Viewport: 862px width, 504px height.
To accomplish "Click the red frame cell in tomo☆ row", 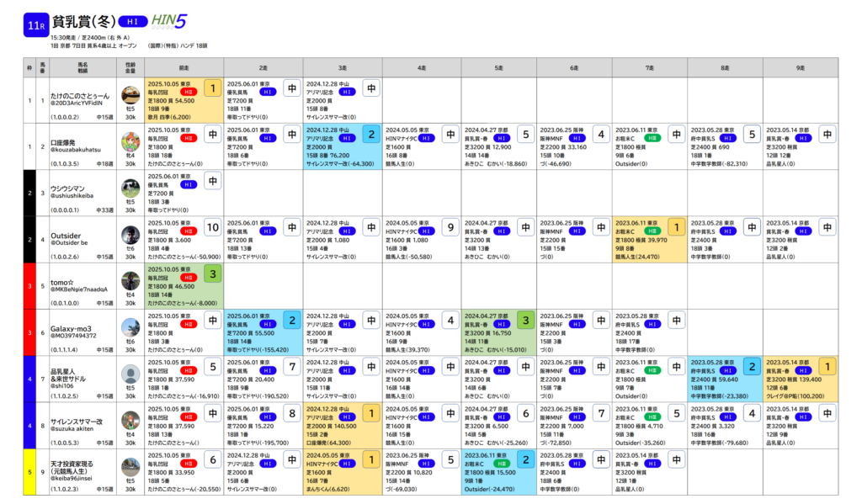I will (29, 285).
